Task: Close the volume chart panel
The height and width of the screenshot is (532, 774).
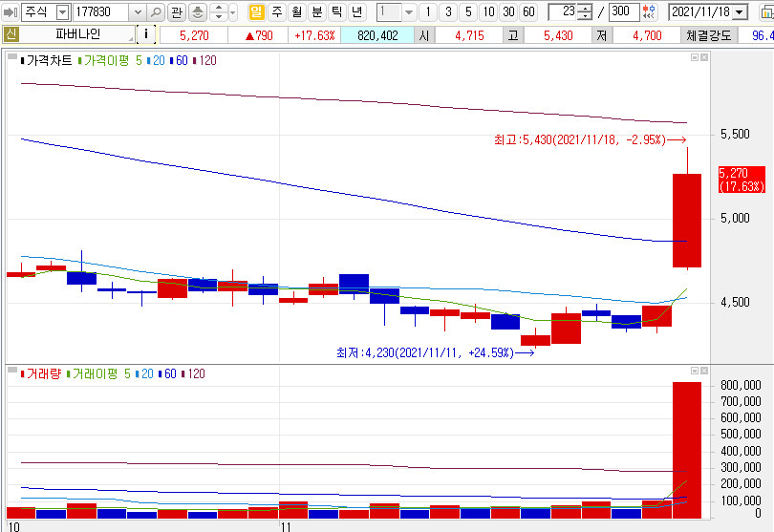Action: coord(704,371)
